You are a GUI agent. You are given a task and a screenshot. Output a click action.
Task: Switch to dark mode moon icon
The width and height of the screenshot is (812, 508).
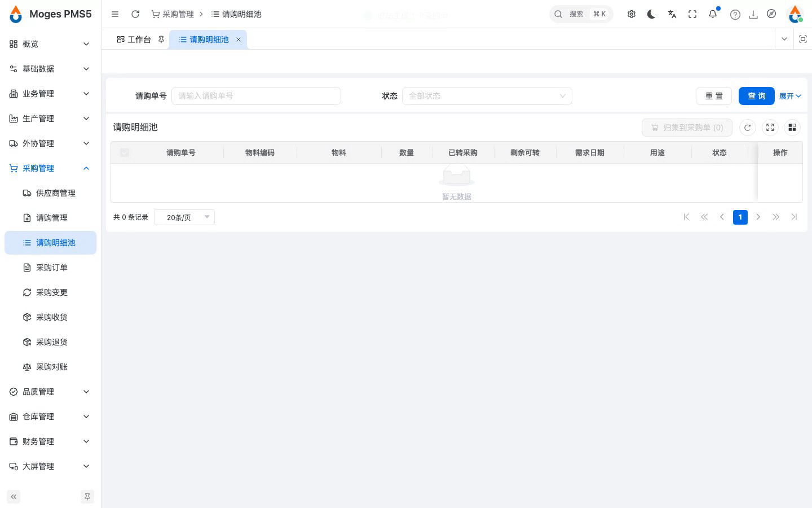(652, 14)
